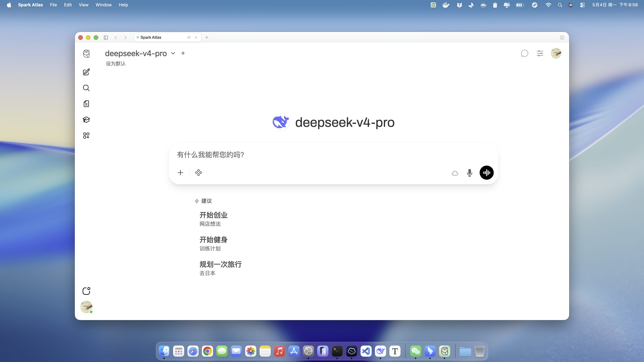The height and width of the screenshot is (362, 644).
Task: Click the Docker whale menu bar icon
Action: click(446, 5)
